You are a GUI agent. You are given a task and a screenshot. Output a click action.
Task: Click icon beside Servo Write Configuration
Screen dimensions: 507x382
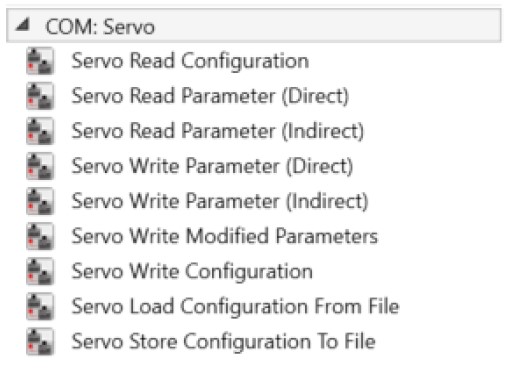pyautogui.click(x=40, y=271)
